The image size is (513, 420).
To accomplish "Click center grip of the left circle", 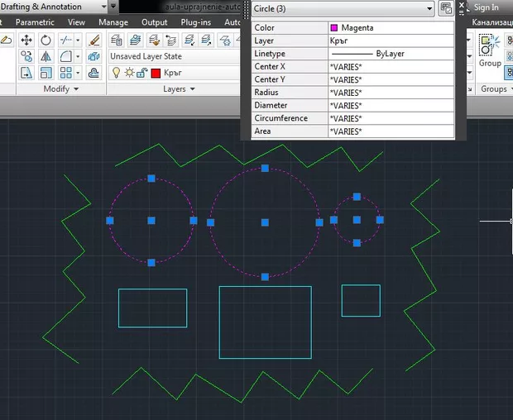I will pyautogui.click(x=151, y=221).
